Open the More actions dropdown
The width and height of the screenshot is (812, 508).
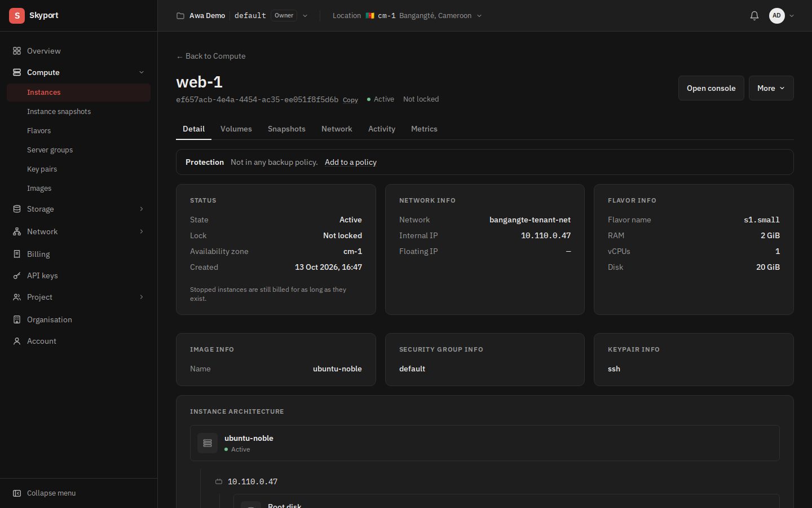tap(771, 88)
